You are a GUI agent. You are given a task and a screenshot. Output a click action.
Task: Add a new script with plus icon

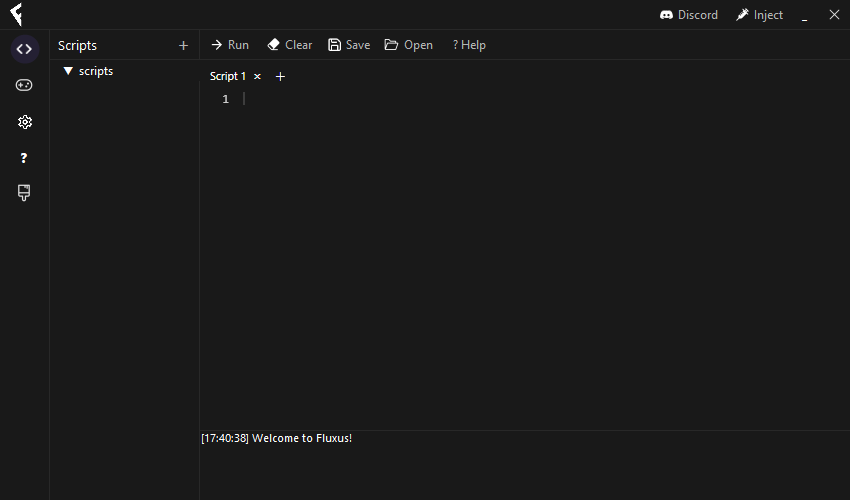pyautogui.click(x=183, y=45)
